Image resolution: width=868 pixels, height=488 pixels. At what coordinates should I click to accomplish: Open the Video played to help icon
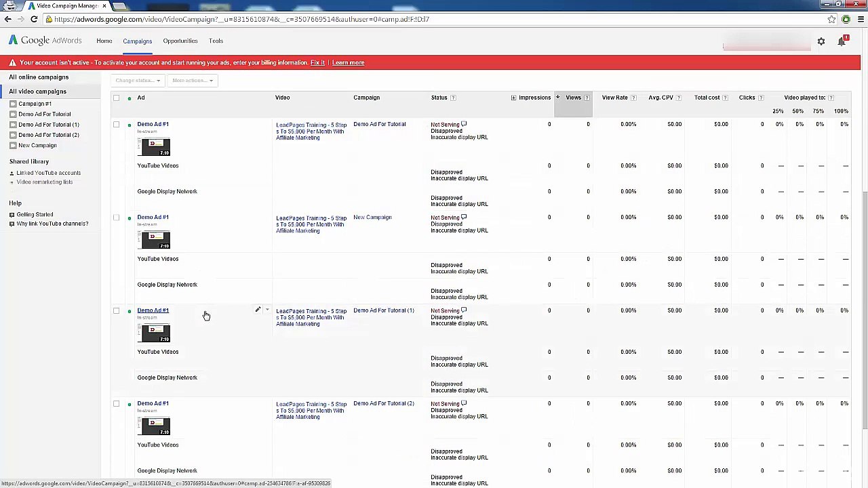point(831,98)
